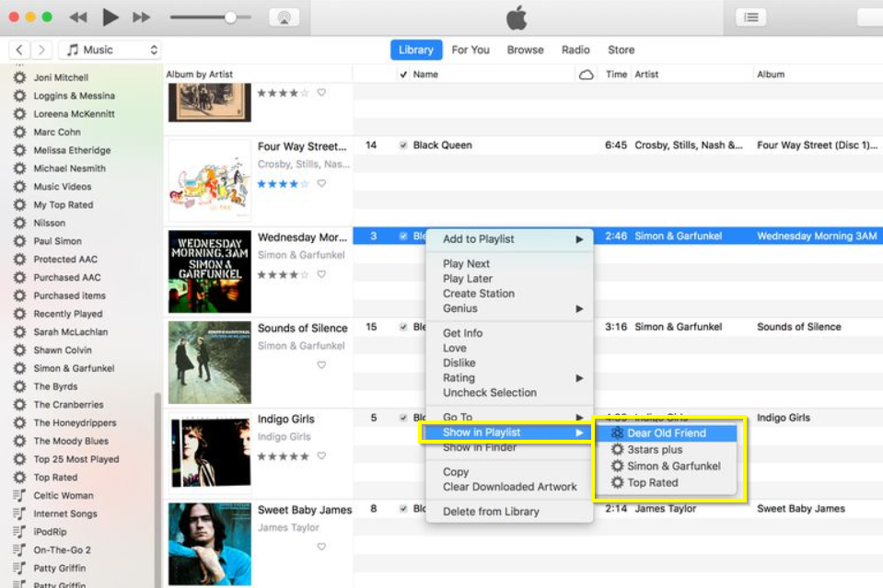This screenshot has width=883, height=588.
Task: Open Joni Mitchell smart playlist gear icon
Action: (19, 77)
